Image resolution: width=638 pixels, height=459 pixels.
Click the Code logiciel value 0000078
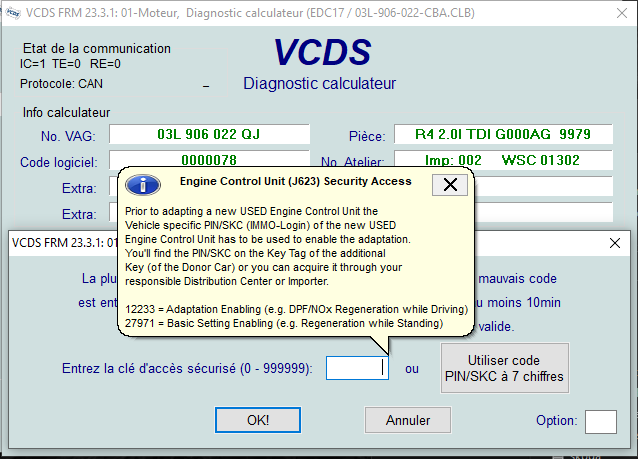(x=208, y=160)
